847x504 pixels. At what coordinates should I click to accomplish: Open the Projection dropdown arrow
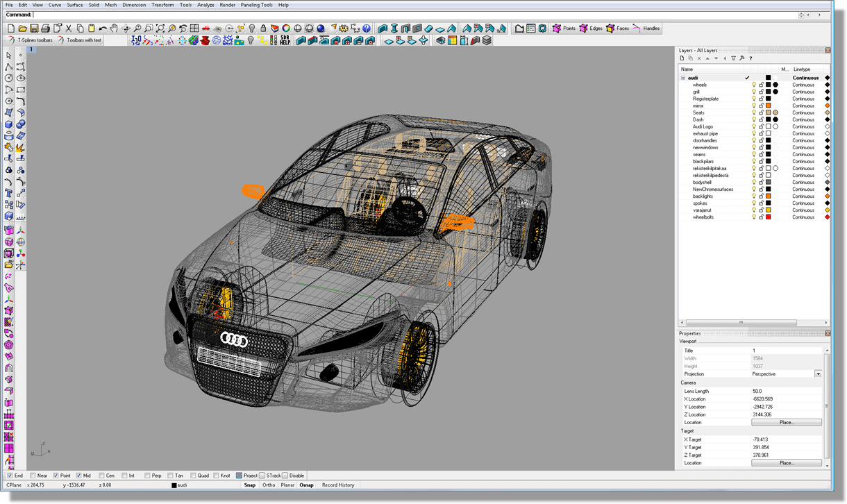(x=818, y=374)
